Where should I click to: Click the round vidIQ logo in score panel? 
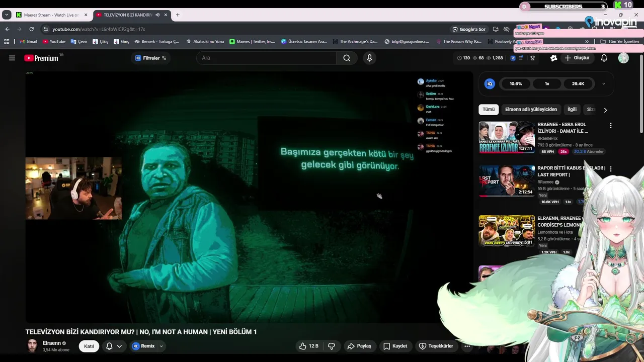[490, 84]
